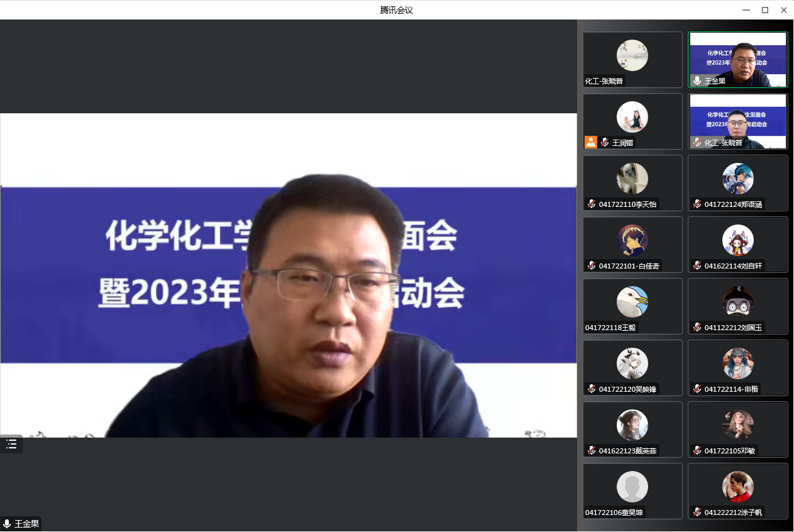Viewport: 794px width, 532px height.
Task: Click muted mic icon of 041722101-白佳奇
Action: pos(591,266)
